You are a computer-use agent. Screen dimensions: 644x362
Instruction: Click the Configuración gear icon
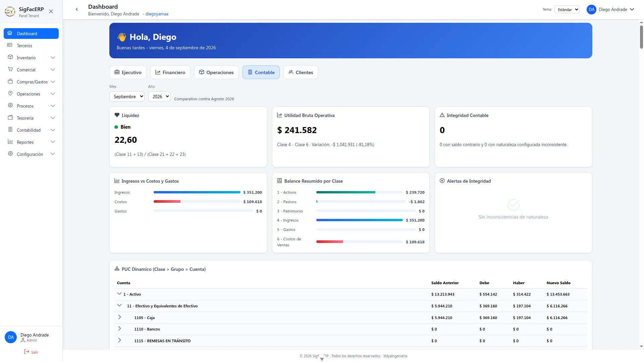(x=10, y=154)
